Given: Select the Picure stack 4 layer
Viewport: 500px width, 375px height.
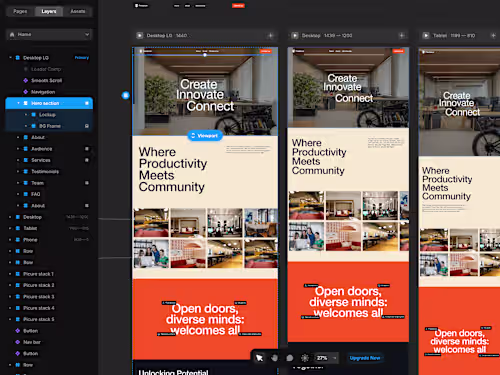Looking at the screenshot, I should (38, 308).
